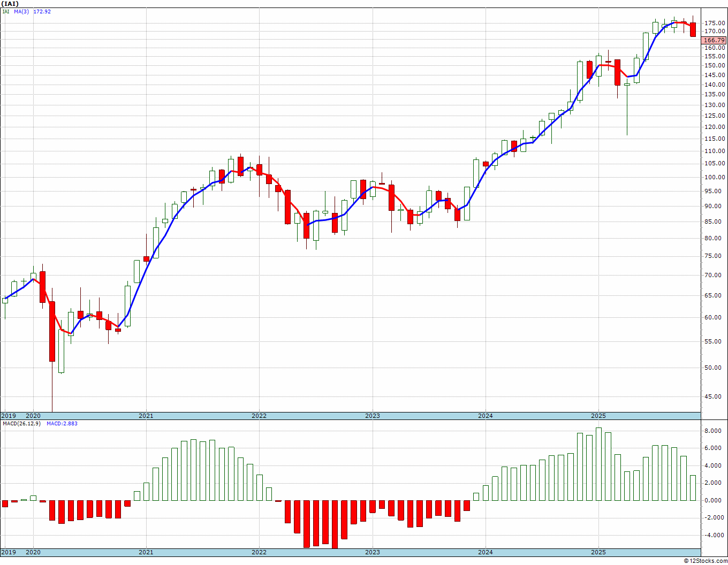Select 2022 on the price chart time axis
The width and height of the screenshot is (728, 565).
[x=259, y=416]
